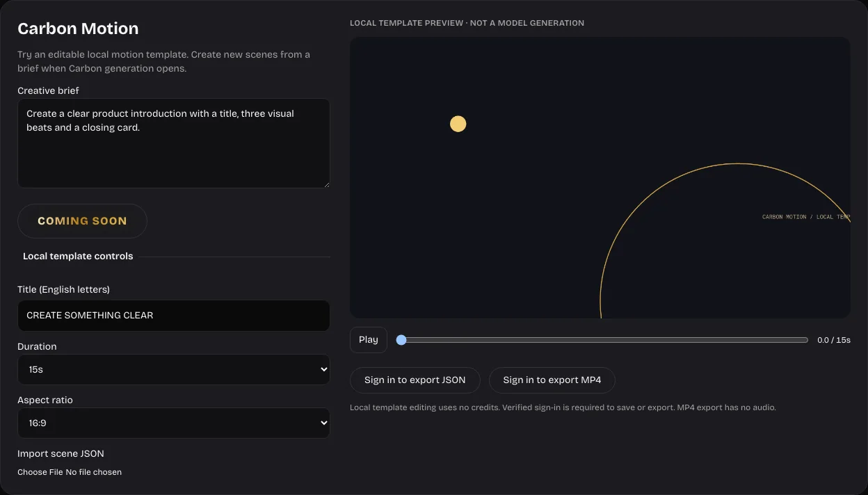Click the "Local template editing uses no credits" note
Viewport: 868px width, 495px height.
pos(563,407)
